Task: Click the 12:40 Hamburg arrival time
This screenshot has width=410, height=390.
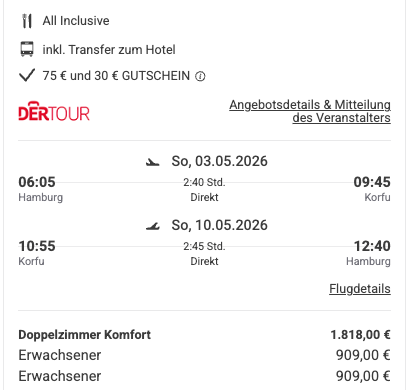Action: pos(372,246)
